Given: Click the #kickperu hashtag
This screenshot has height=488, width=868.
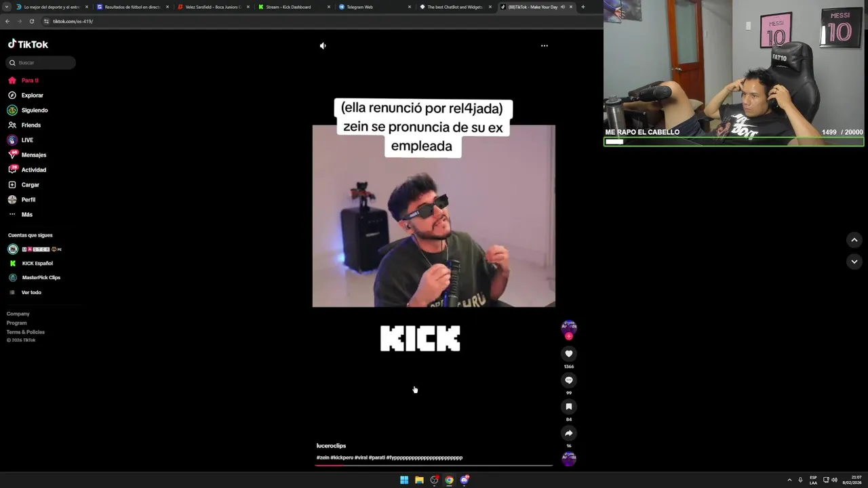Looking at the screenshot, I should [342, 457].
